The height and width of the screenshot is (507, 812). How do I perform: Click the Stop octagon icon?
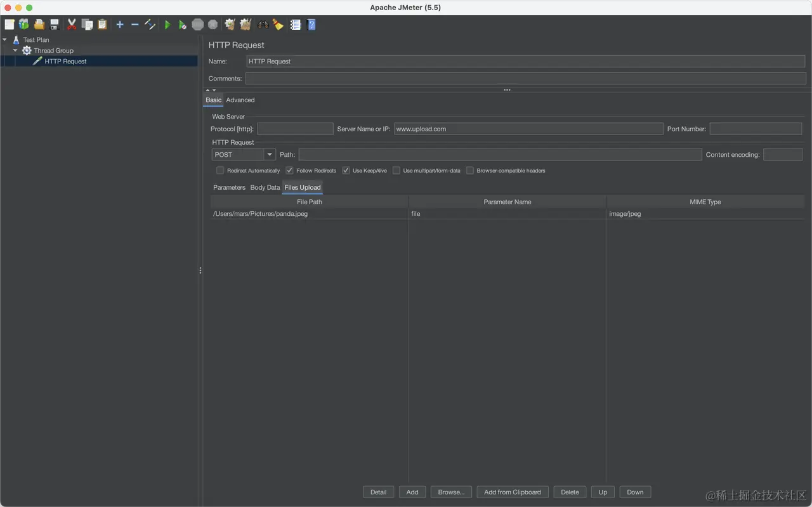point(198,25)
